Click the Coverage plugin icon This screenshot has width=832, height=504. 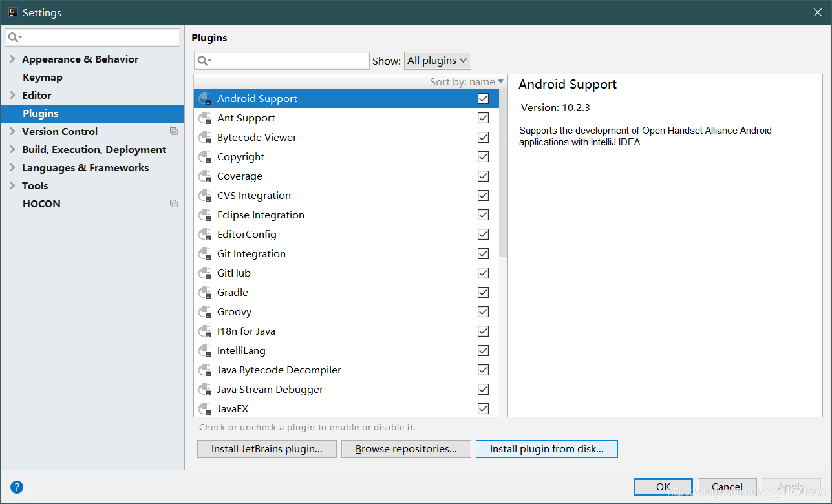point(206,176)
